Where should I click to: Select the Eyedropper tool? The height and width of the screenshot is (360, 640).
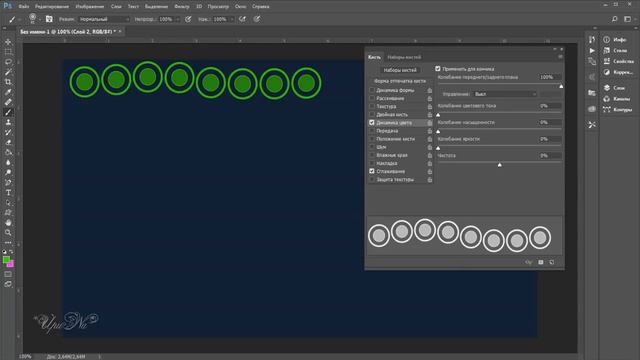click(x=8, y=92)
